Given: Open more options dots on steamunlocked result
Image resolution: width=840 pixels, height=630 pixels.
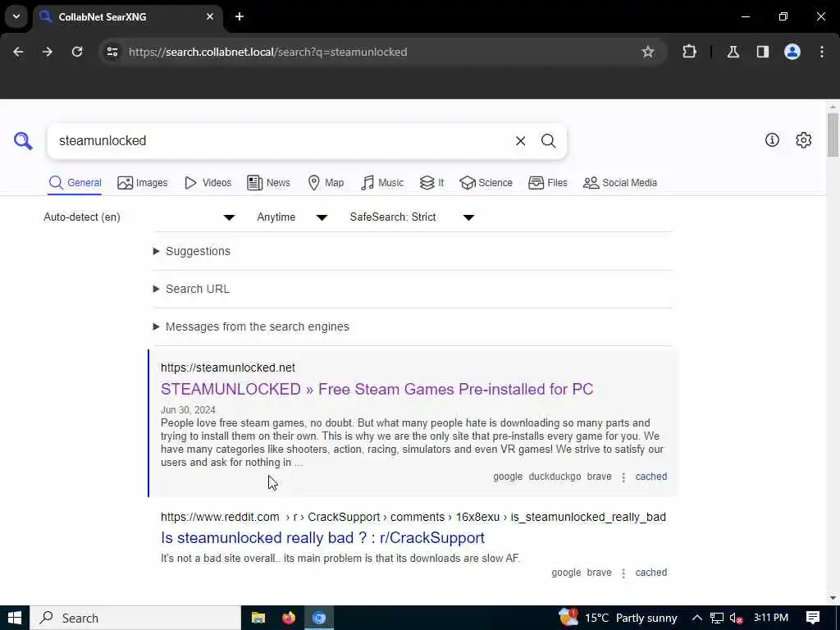Looking at the screenshot, I should pyautogui.click(x=623, y=477).
